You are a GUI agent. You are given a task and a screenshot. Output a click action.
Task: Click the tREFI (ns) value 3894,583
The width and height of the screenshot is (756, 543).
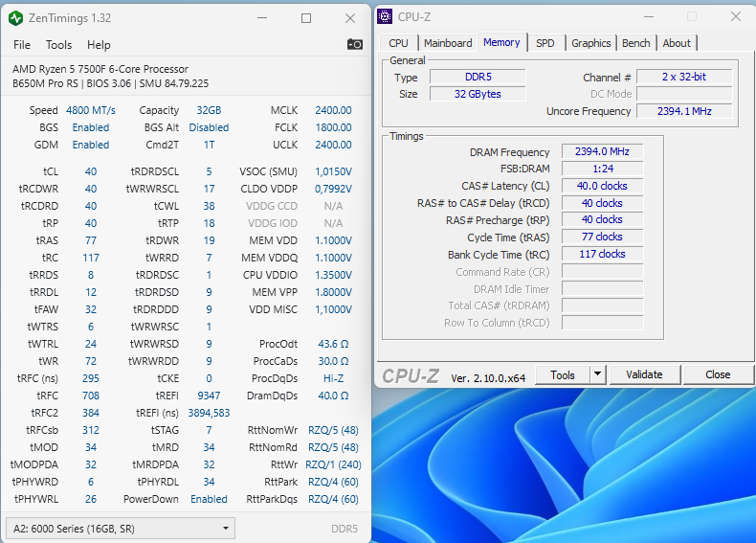(209, 413)
